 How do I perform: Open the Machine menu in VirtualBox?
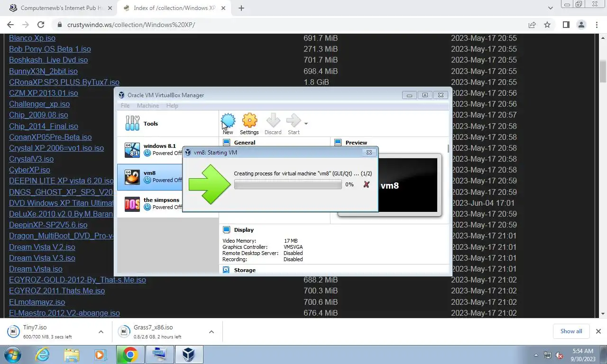tap(148, 106)
